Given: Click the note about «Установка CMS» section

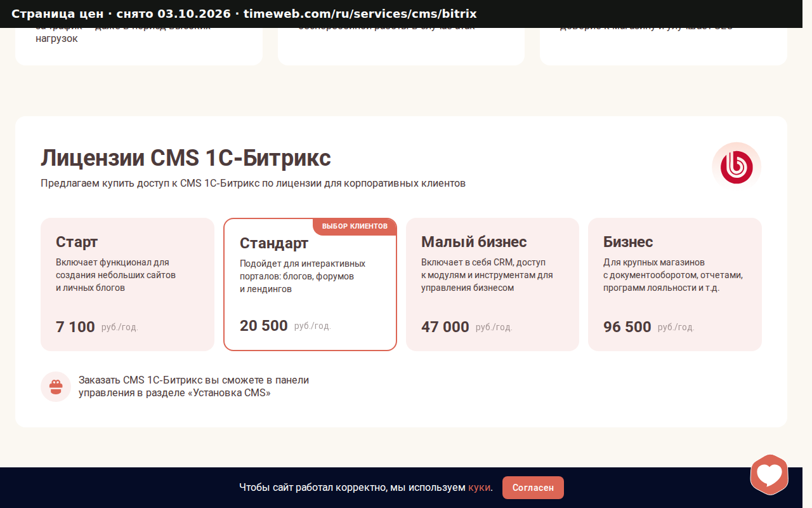Looking at the screenshot, I should coord(193,387).
